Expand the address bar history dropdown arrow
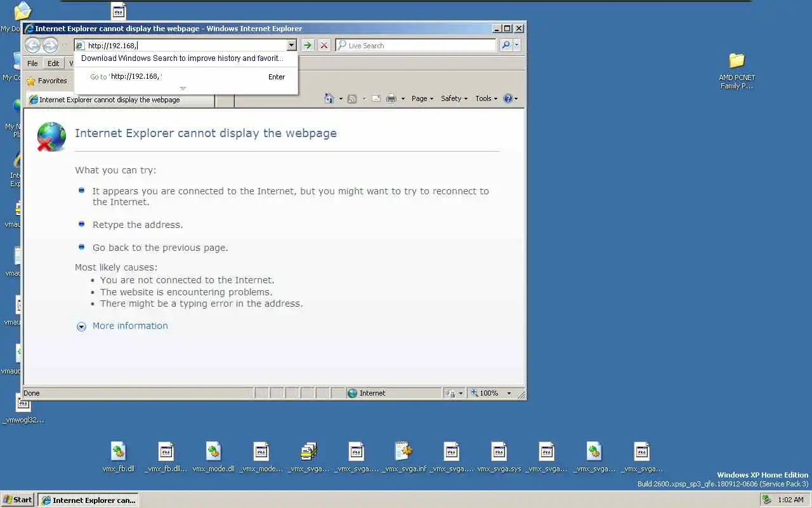The width and height of the screenshot is (812, 508). pyautogui.click(x=292, y=45)
